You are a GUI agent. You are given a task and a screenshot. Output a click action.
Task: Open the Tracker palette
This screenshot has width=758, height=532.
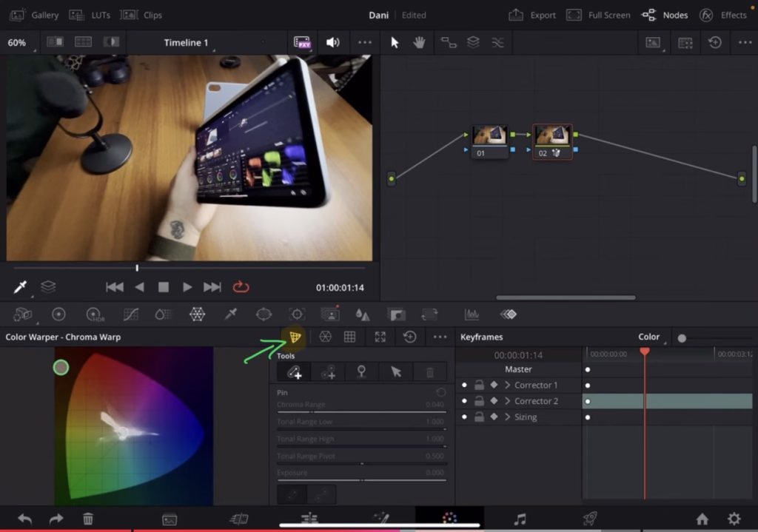tap(297, 314)
